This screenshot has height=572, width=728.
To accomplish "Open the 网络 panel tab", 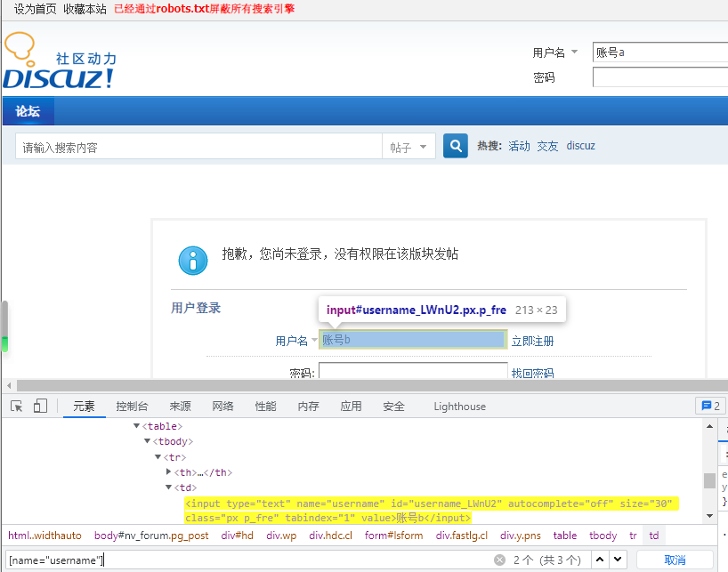I will (x=222, y=406).
